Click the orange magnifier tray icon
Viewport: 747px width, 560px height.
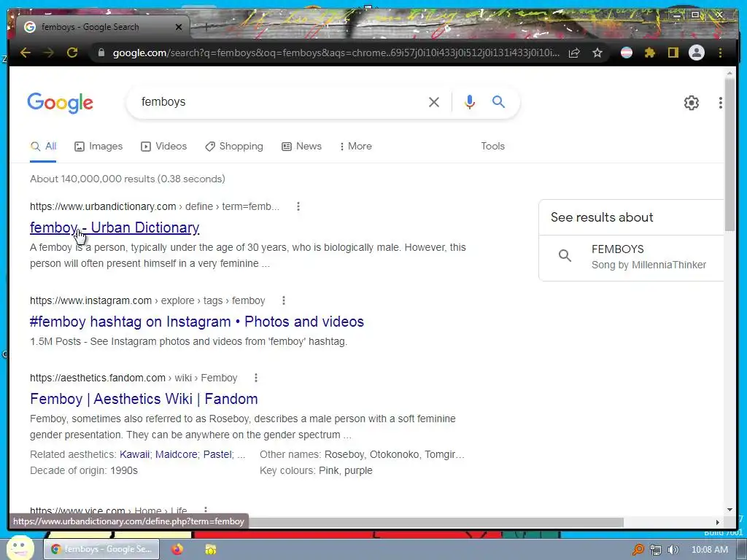pyautogui.click(x=638, y=550)
